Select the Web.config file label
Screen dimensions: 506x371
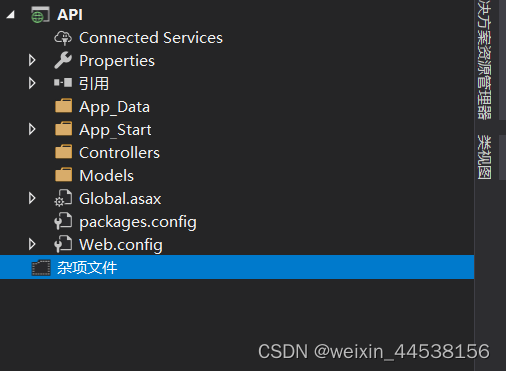[121, 245]
